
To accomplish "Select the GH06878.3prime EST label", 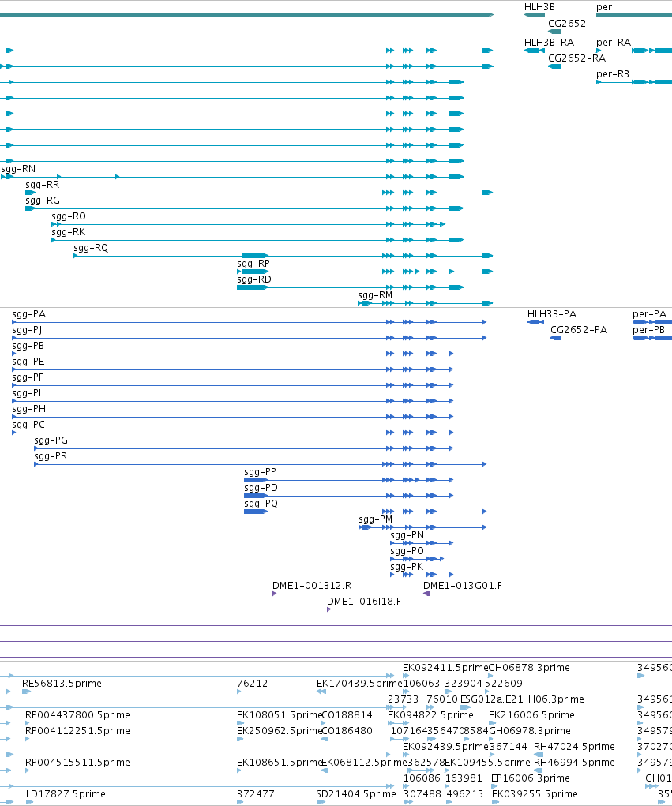I will (529, 668).
